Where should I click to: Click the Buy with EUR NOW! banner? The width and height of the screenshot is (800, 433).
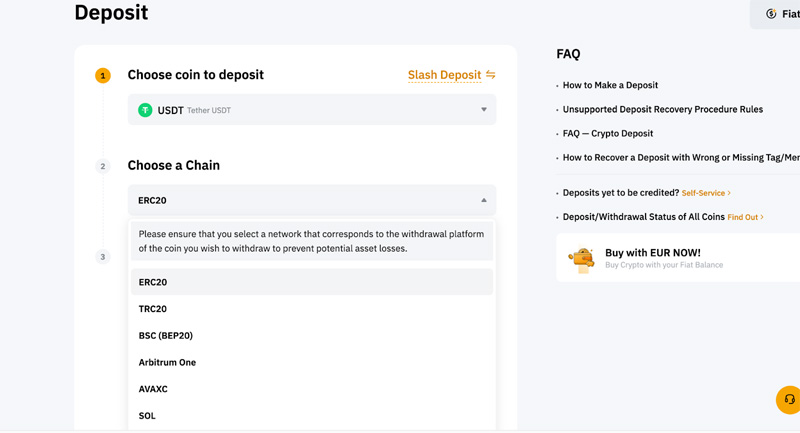678,258
